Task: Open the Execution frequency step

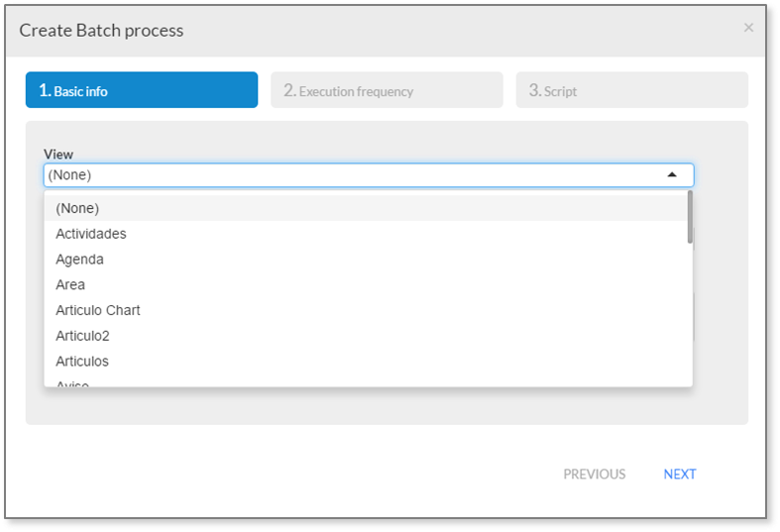Action: [x=387, y=90]
